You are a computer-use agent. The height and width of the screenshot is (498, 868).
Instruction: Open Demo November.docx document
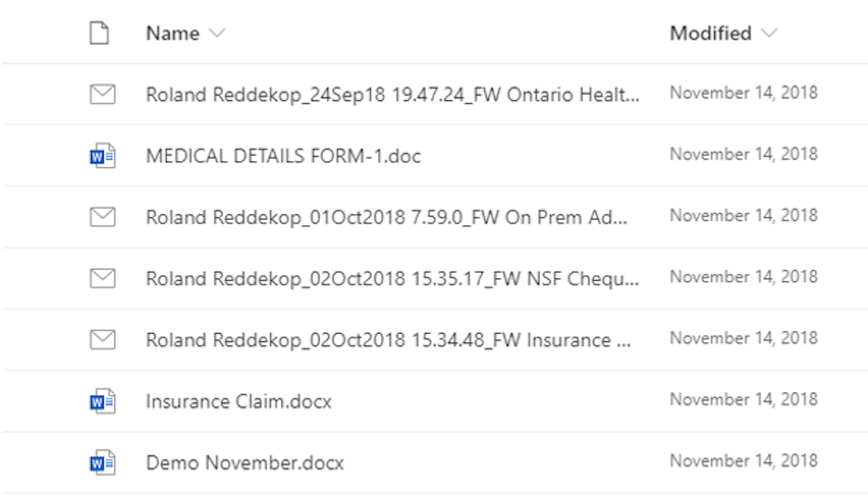click(245, 462)
